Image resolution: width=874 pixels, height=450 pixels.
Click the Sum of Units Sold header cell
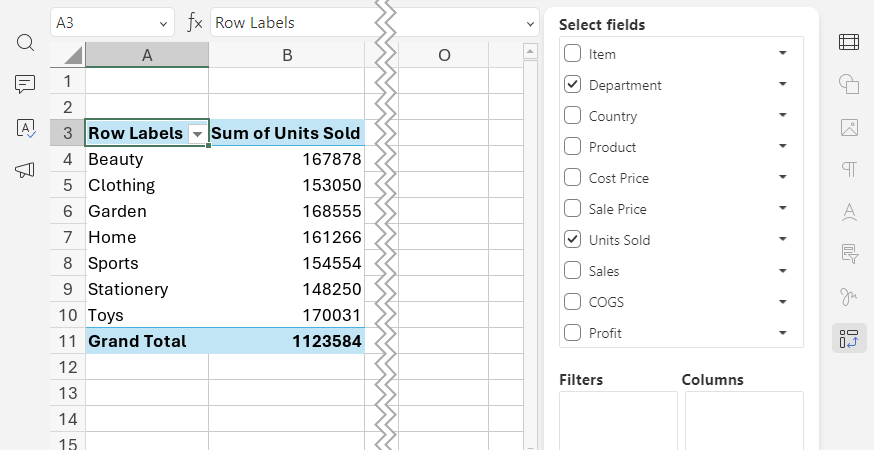(x=287, y=133)
